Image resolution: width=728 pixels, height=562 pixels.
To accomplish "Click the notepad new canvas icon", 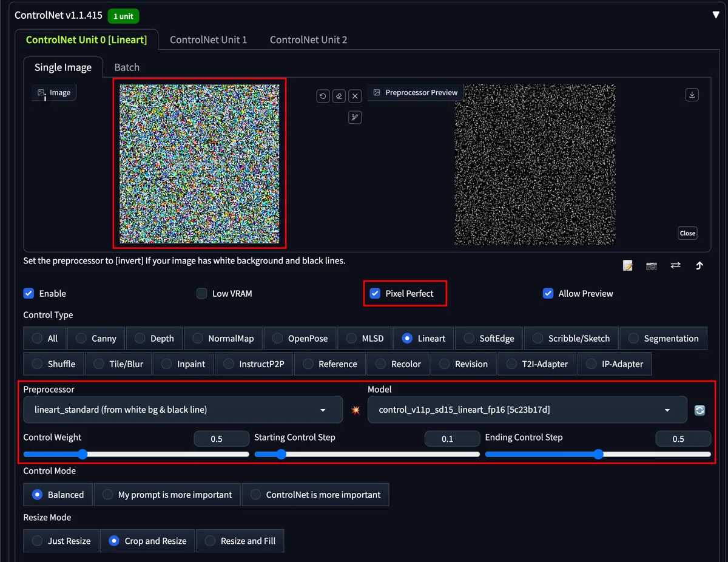I will coord(628,266).
